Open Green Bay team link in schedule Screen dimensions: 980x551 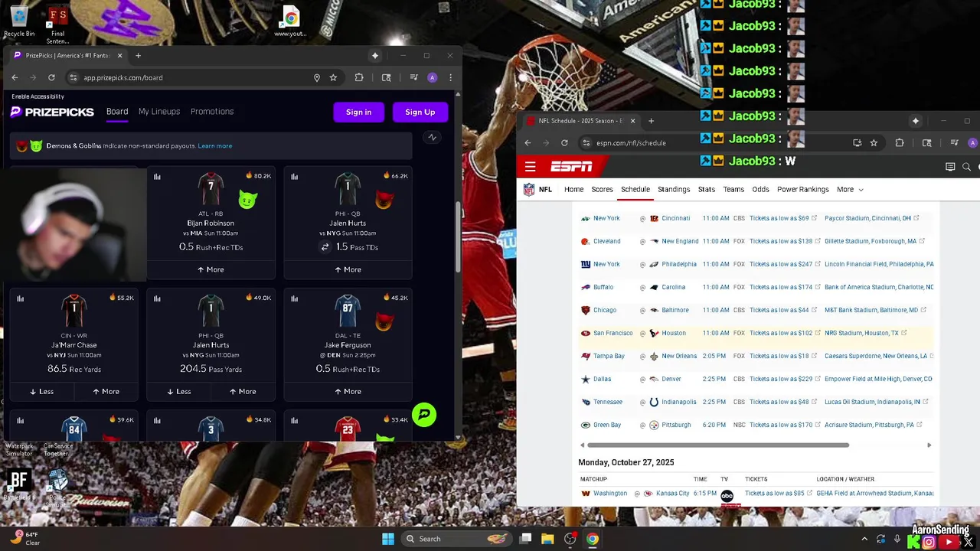coord(607,425)
